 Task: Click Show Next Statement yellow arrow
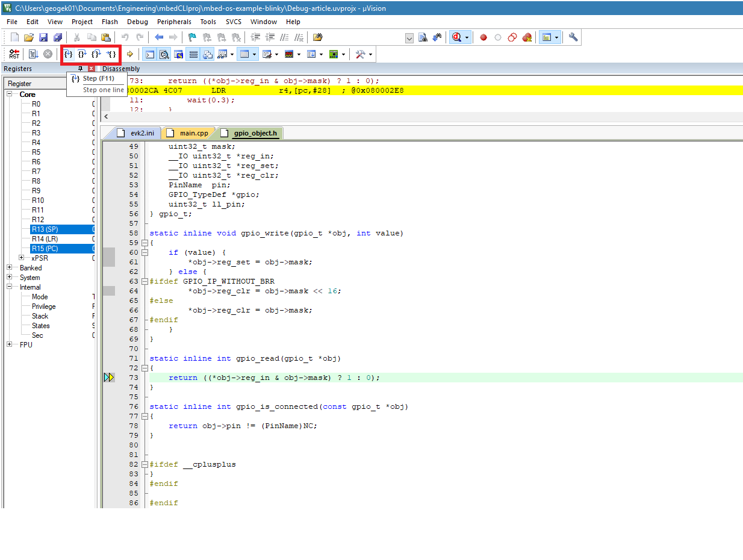129,54
